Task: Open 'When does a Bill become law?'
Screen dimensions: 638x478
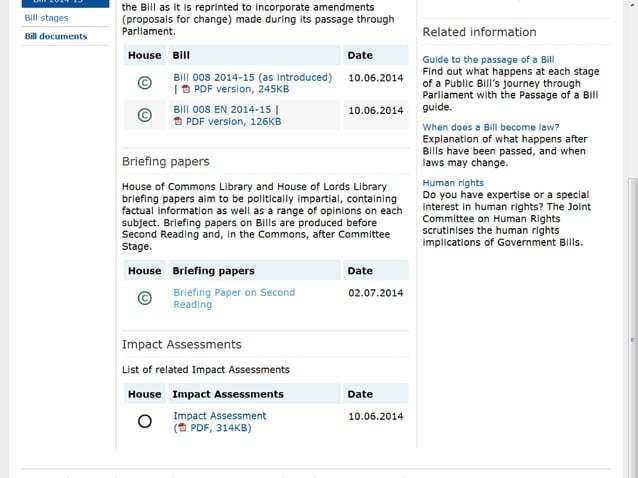Action: [489, 127]
